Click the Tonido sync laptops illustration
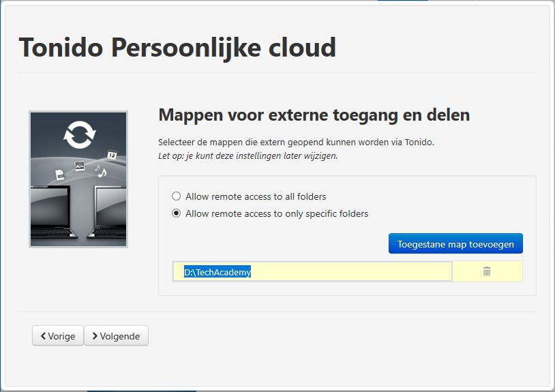The width and height of the screenshot is (555, 392). (78, 179)
